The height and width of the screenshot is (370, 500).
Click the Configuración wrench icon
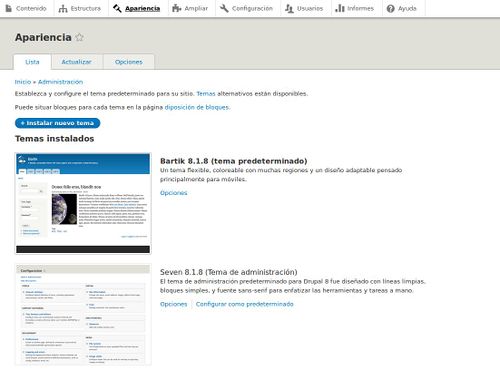[x=224, y=8]
